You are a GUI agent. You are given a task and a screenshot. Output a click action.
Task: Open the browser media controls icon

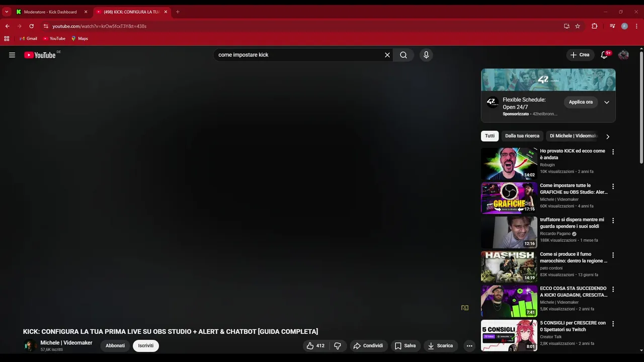point(612,26)
